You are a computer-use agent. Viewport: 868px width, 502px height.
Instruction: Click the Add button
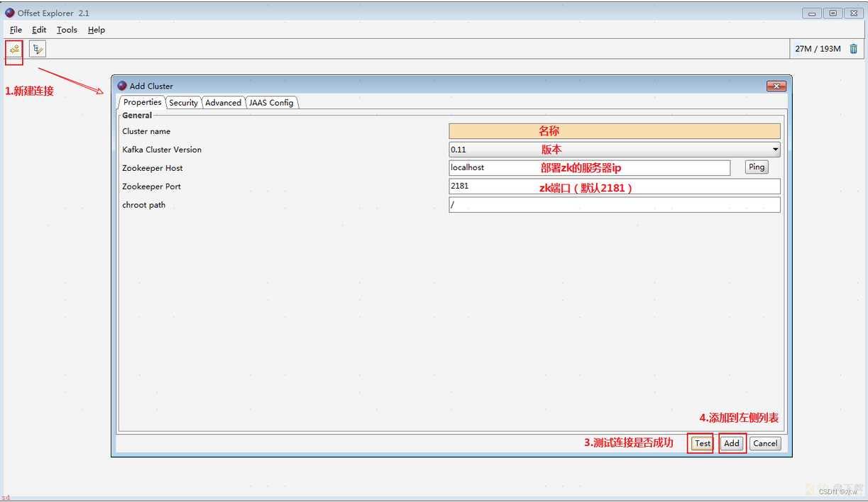pos(732,443)
